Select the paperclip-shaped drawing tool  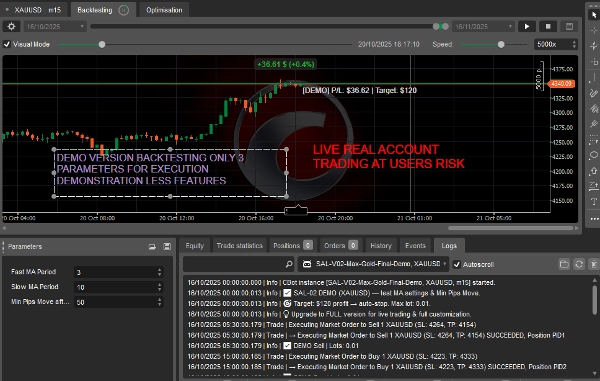click(594, 93)
